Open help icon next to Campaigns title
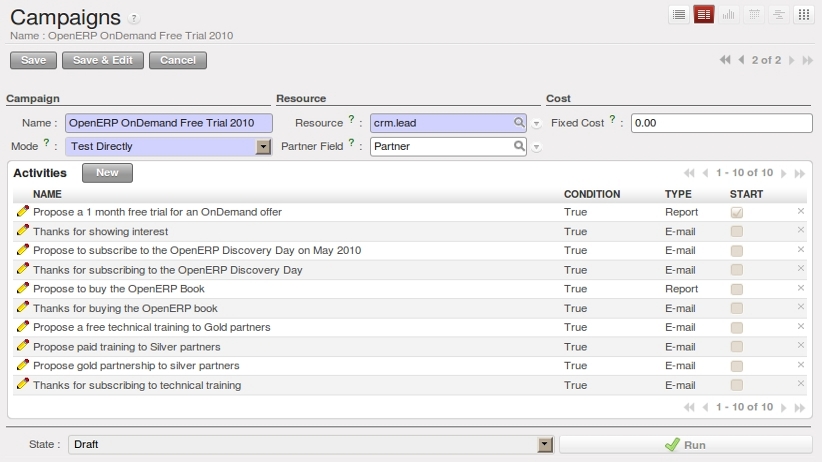822x462 pixels. point(134,18)
